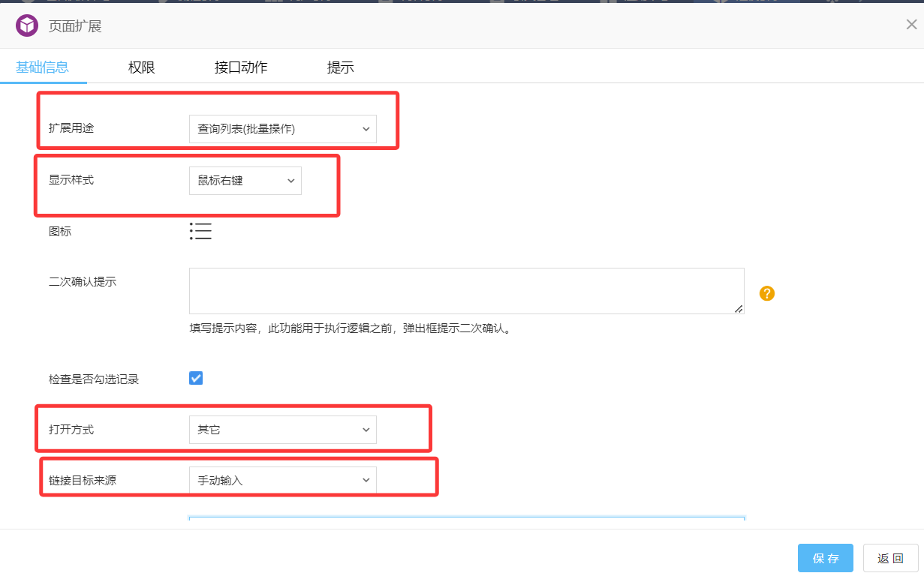Click the 二次确认提示 field label
The height and width of the screenshot is (585, 924).
[83, 282]
